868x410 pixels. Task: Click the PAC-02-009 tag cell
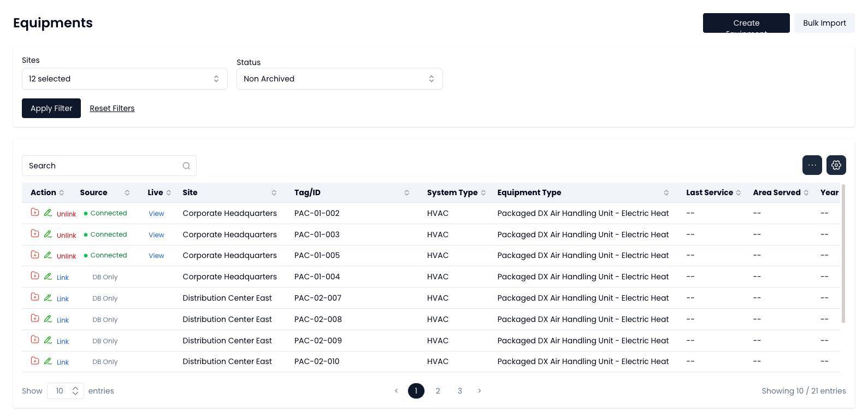click(x=318, y=341)
